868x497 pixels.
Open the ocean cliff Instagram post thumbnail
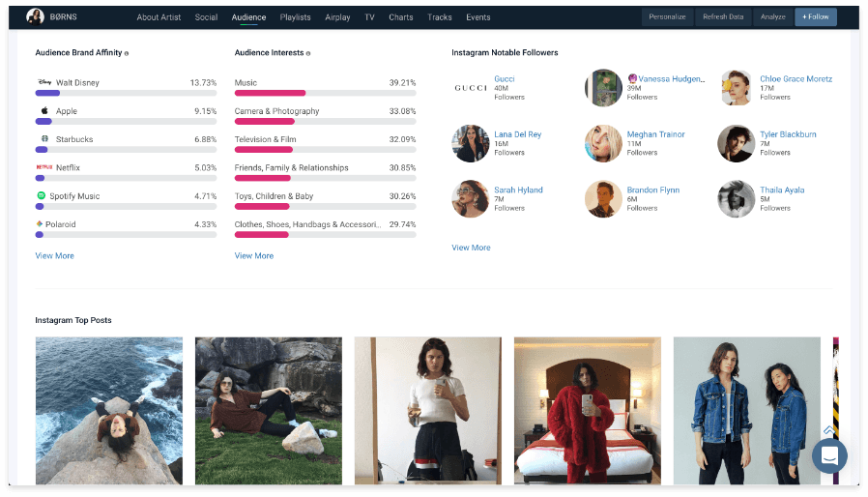(109, 411)
